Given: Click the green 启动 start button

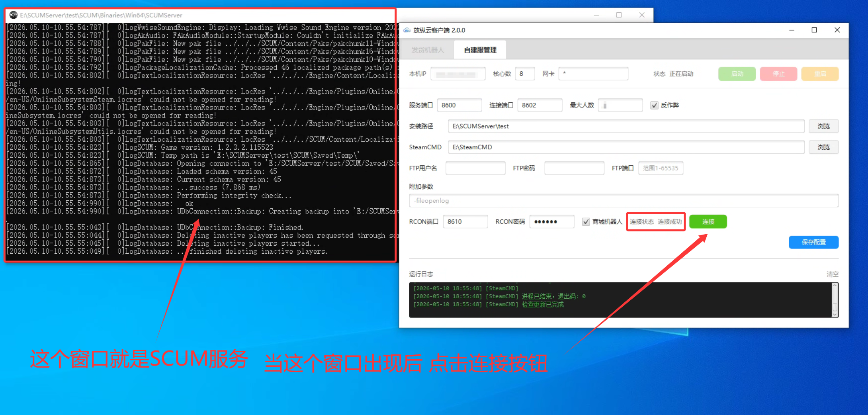Looking at the screenshot, I should point(737,74).
